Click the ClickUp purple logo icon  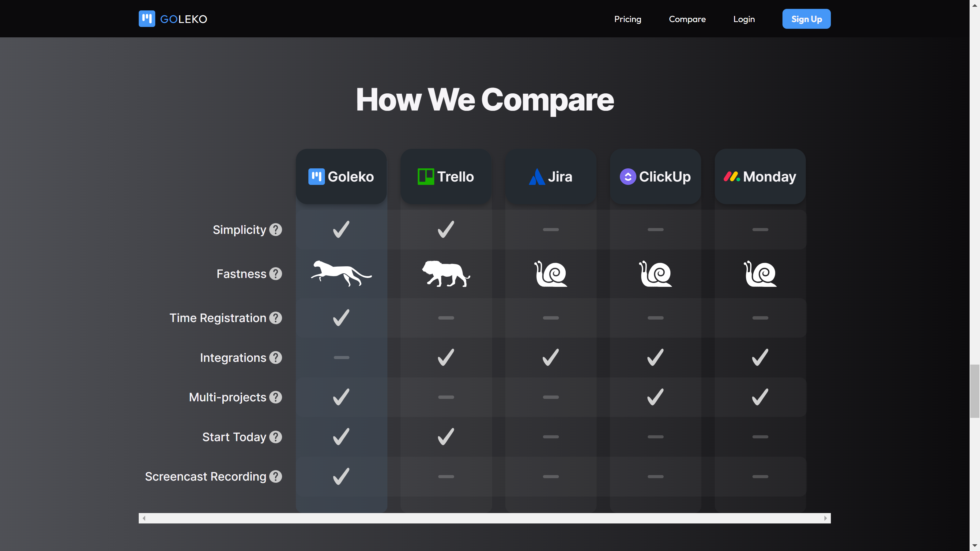pos(628,176)
